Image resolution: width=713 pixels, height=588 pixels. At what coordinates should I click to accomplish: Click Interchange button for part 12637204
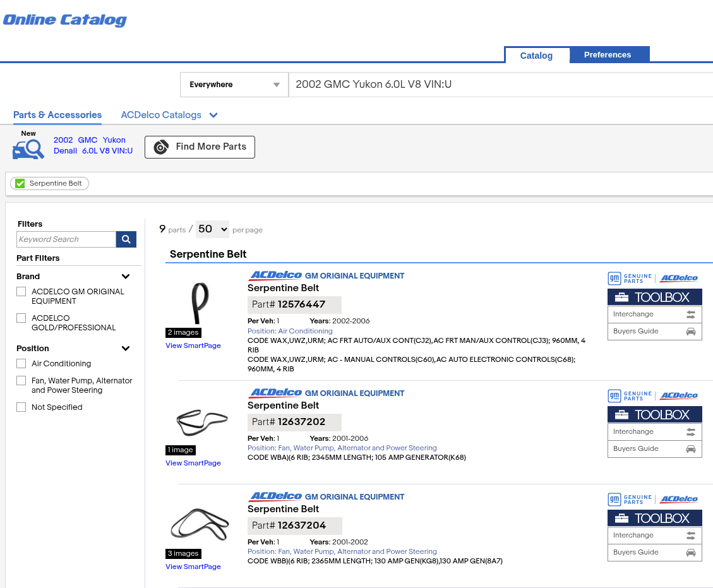pyautogui.click(x=654, y=535)
